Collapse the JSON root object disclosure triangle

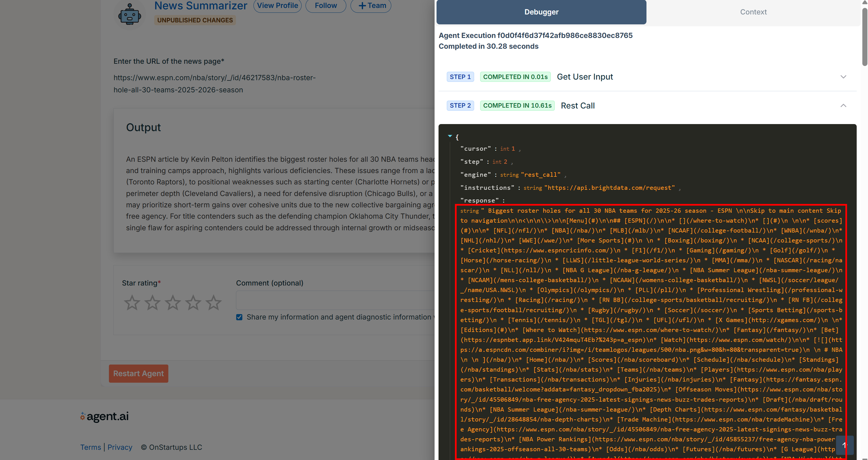[450, 136]
